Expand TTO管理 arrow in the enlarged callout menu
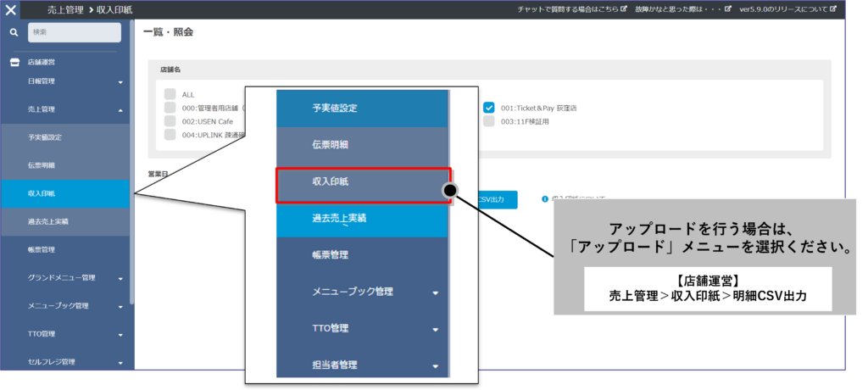The image size is (868, 390). pyautogui.click(x=436, y=330)
